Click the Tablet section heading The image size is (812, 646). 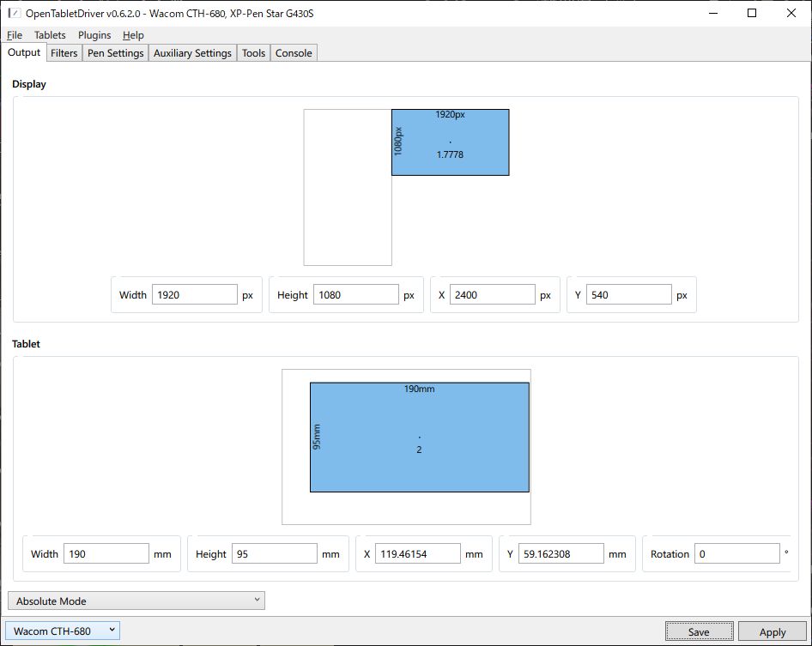[x=26, y=344]
